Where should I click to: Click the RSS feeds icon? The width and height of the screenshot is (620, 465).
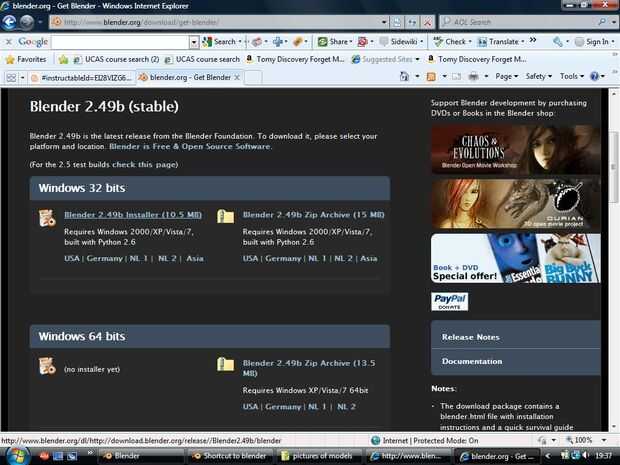coord(431,76)
